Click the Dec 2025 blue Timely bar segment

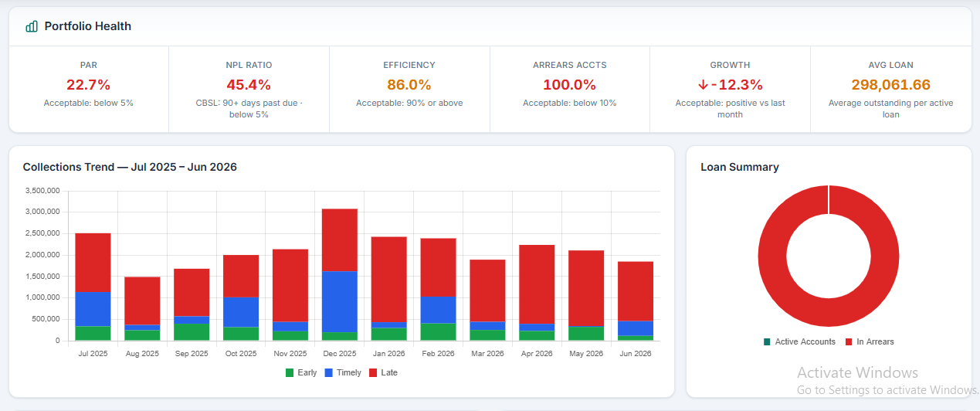[340, 302]
